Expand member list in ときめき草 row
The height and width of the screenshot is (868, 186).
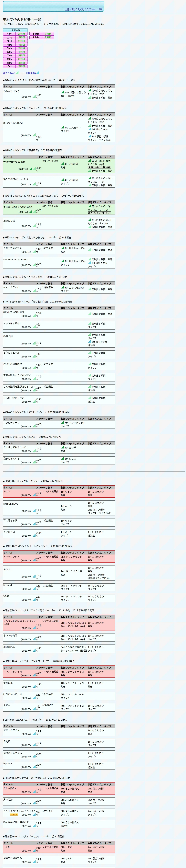pos(37,536)
